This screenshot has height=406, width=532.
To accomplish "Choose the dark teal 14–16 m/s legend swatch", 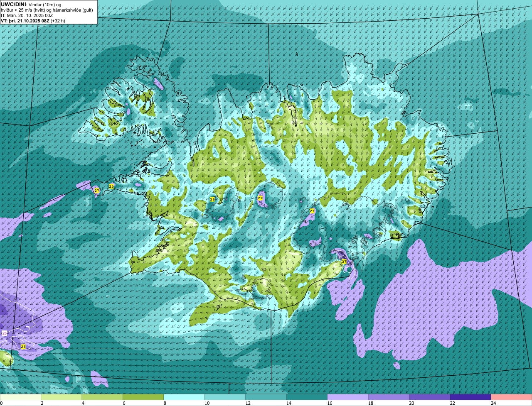I will [x=307, y=397].
